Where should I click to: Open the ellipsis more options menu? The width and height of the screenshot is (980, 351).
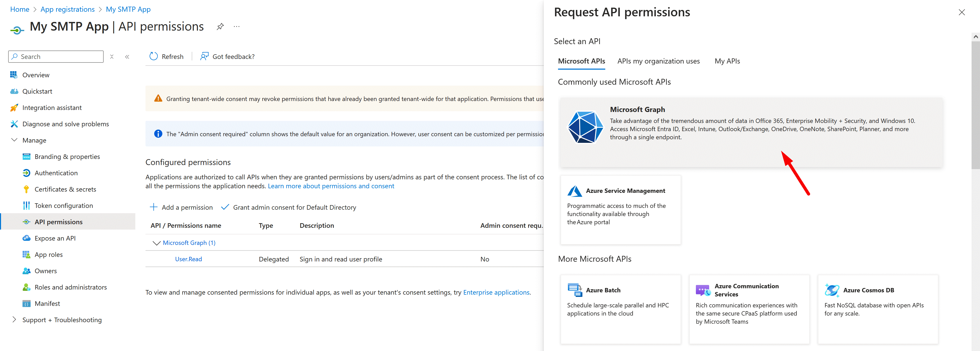pos(237,27)
